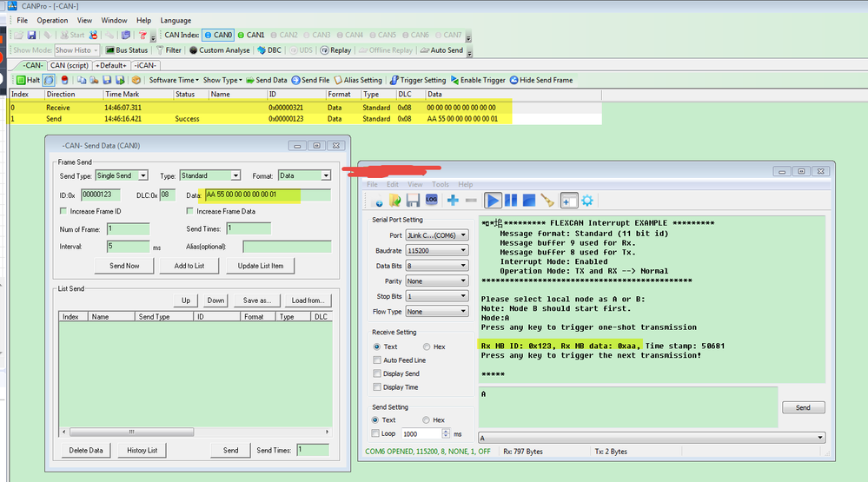The width and height of the screenshot is (868, 482).
Task: Click the LOG icon in serial terminal toolbar
Action: tap(431, 201)
